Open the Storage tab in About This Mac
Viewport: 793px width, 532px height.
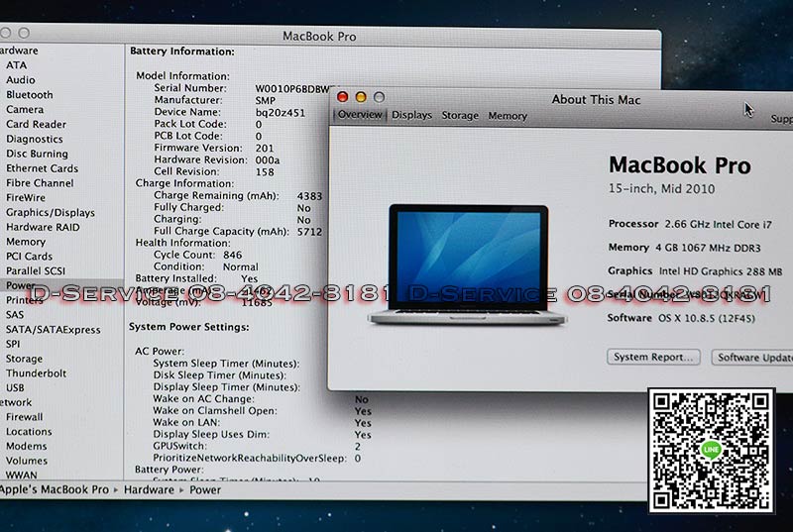pyautogui.click(x=460, y=116)
